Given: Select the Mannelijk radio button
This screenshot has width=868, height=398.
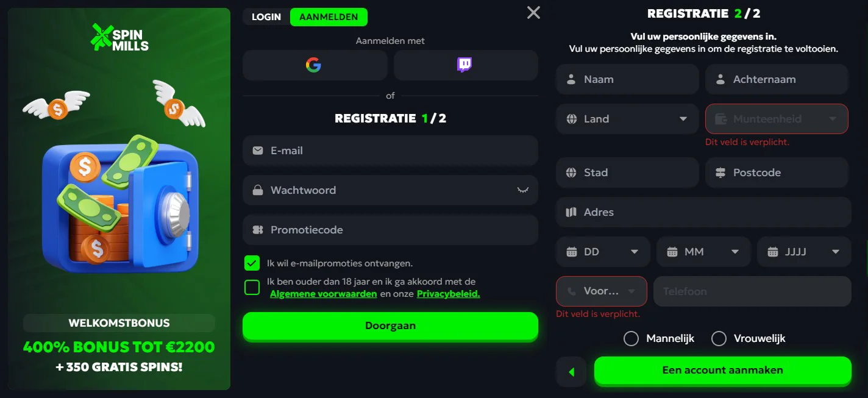Looking at the screenshot, I should [x=631, y=338].
